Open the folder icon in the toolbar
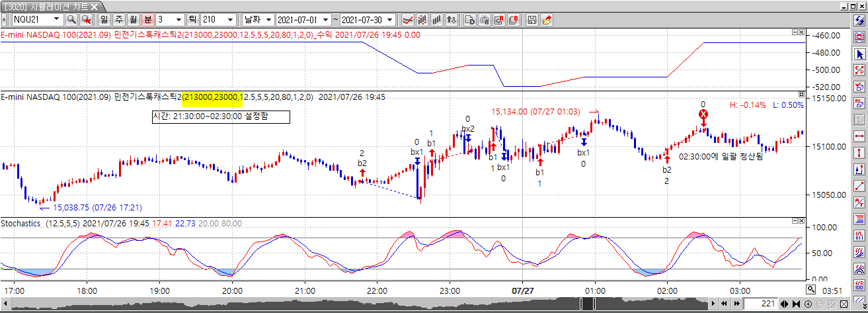This screenshot has width=868, height=313. pyautogui.click(x=547, y=20)
